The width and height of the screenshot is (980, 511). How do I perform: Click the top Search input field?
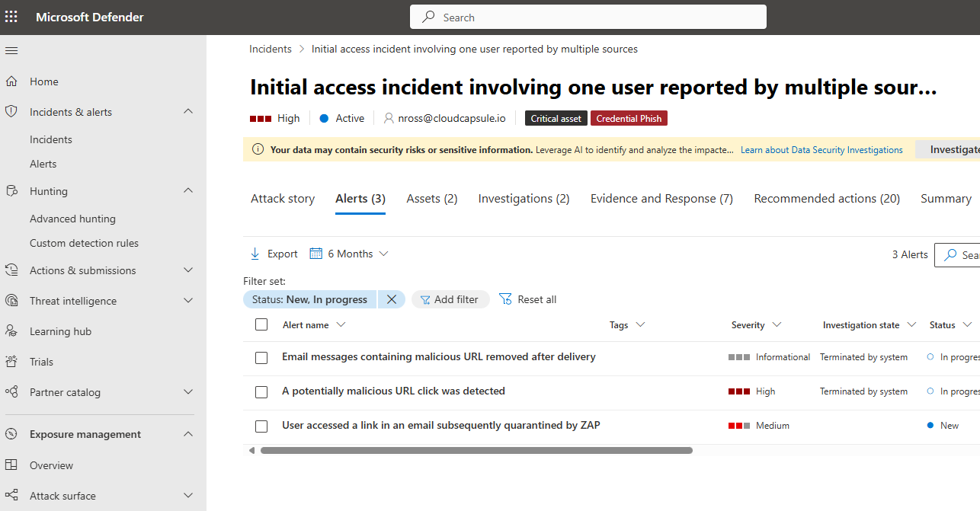pos(588,17)
